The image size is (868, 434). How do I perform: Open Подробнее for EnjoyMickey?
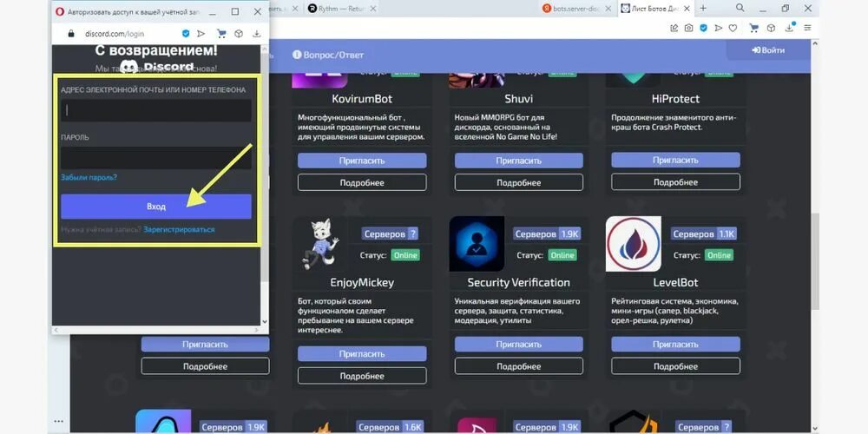coord(362,376)
